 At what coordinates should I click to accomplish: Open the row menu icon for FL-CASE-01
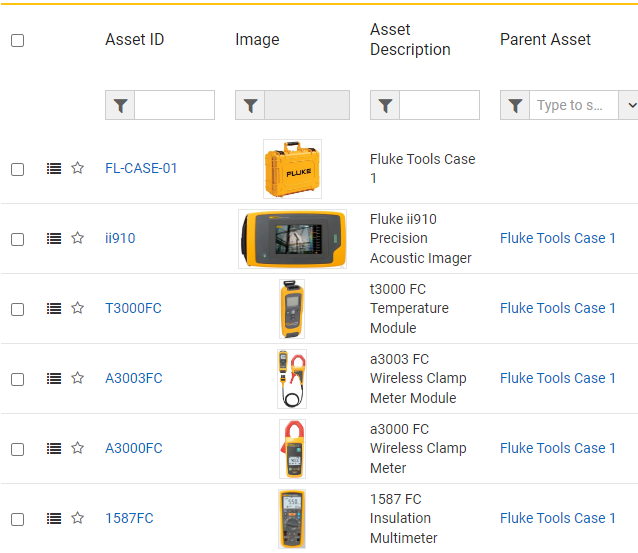pyautogui.click(x=54, y=168)
